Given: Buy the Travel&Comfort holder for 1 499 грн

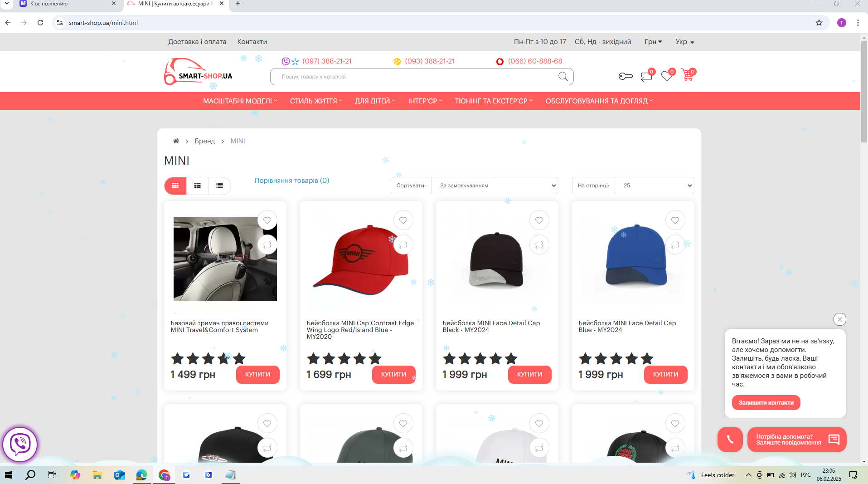Looking at the screenshot, I should pos(257,375).
